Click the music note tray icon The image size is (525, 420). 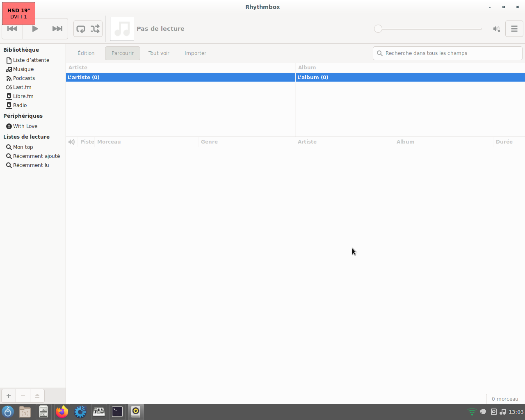click(503, 412)
